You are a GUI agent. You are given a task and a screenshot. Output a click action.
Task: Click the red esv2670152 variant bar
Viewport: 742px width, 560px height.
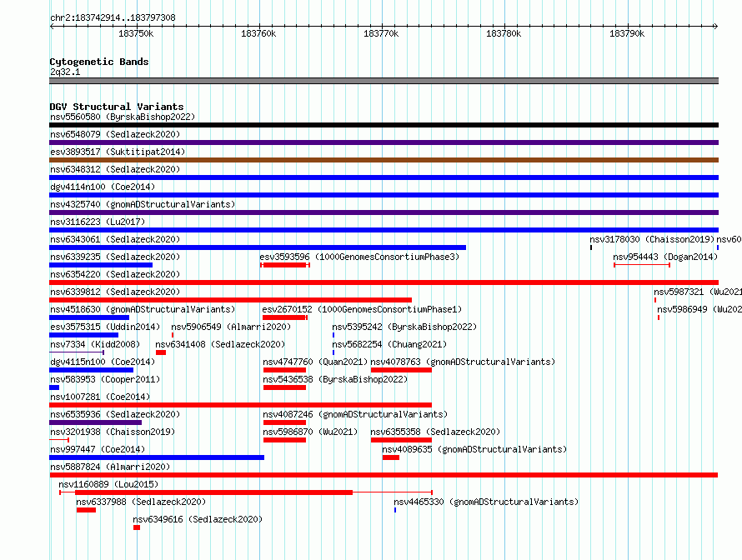click(285, 317)
